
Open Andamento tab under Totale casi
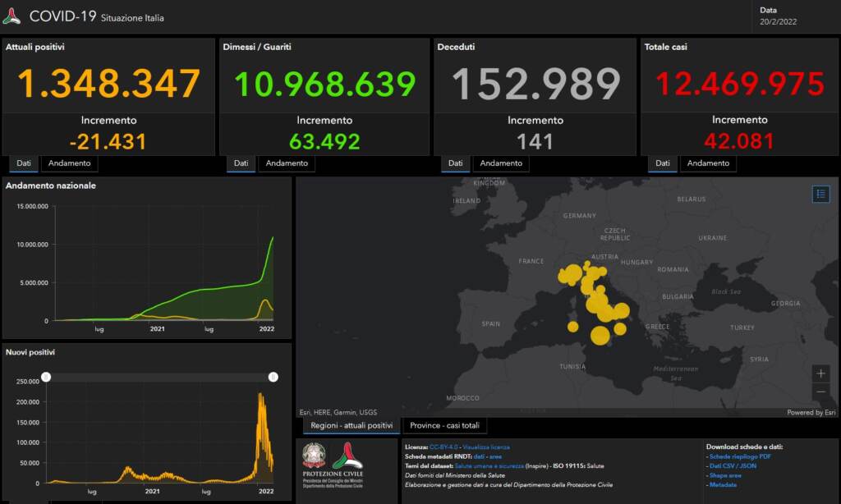[x=708, y=163]
